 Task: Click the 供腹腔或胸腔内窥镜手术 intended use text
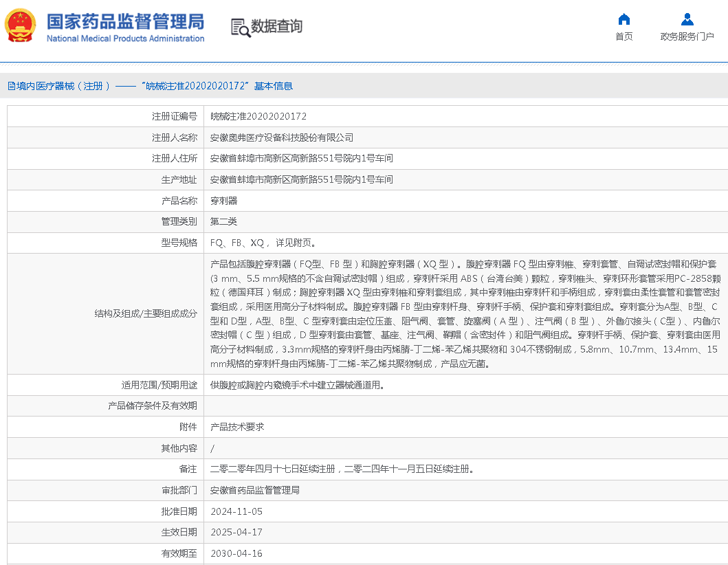296,385
